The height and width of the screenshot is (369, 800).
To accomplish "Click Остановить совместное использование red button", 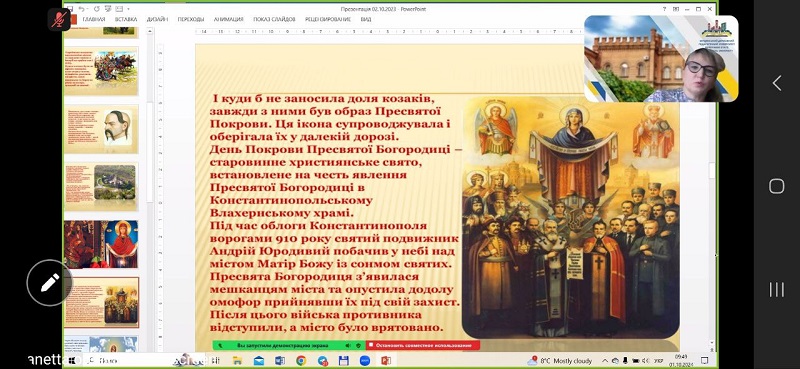I will (x=423, y=346).
